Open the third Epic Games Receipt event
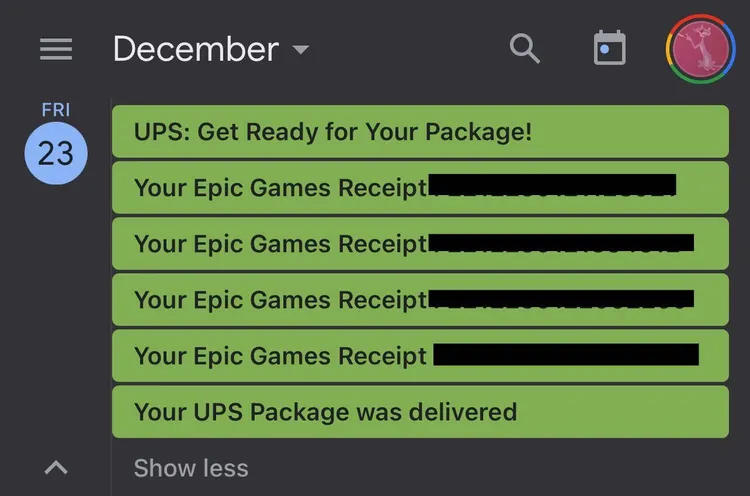The image size is (750, 496). pos(280,299)
